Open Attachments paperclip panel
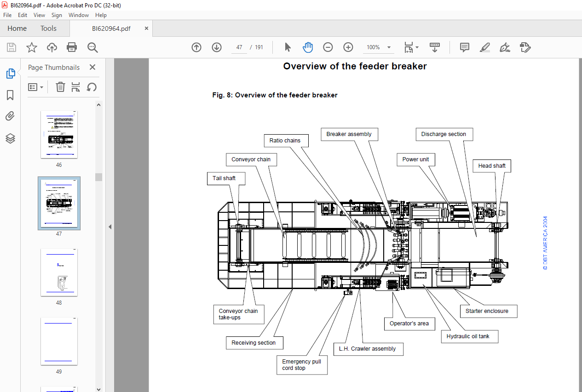Viewport: 582px width, 392px height. 10,116
